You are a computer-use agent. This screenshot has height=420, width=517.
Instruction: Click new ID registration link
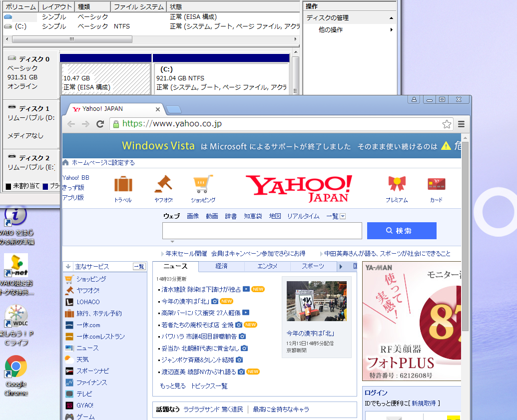[424, 403]
